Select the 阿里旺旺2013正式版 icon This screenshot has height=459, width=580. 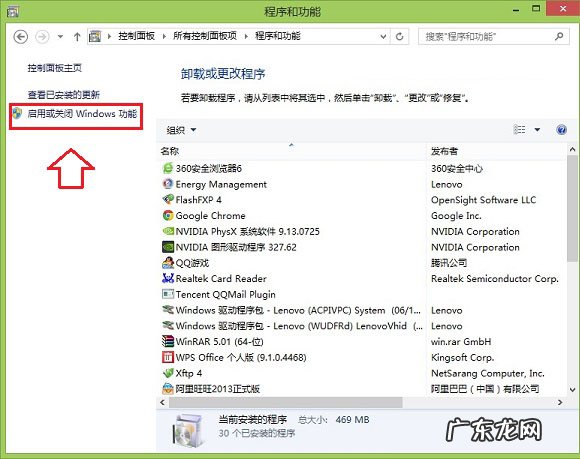[x=168, y=388]
